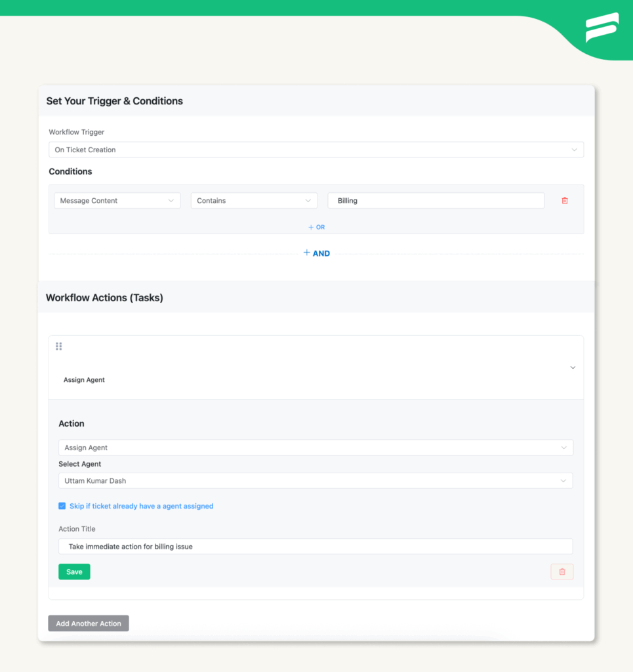Image resolution: width=633 pixels, height=672 pixels.
Task: Click the Assign Agent card header label
Action: point(84,379)
